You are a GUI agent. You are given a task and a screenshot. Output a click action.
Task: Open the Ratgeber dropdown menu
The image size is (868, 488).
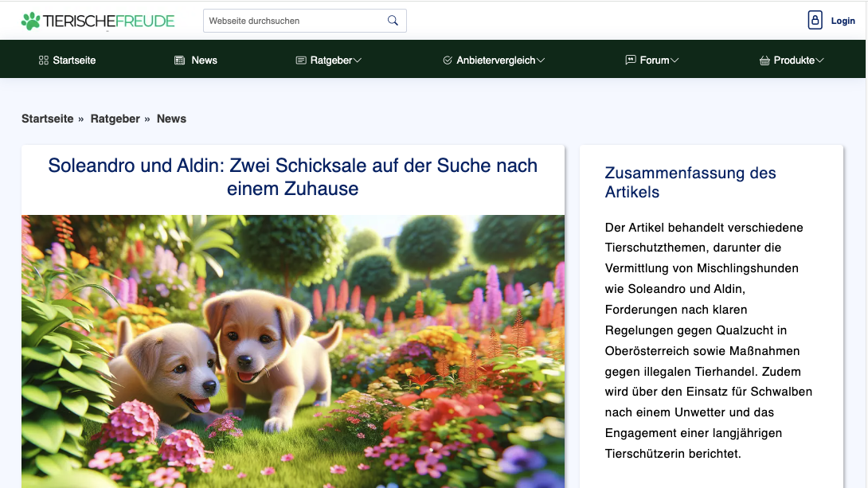[x=357, y=59]
